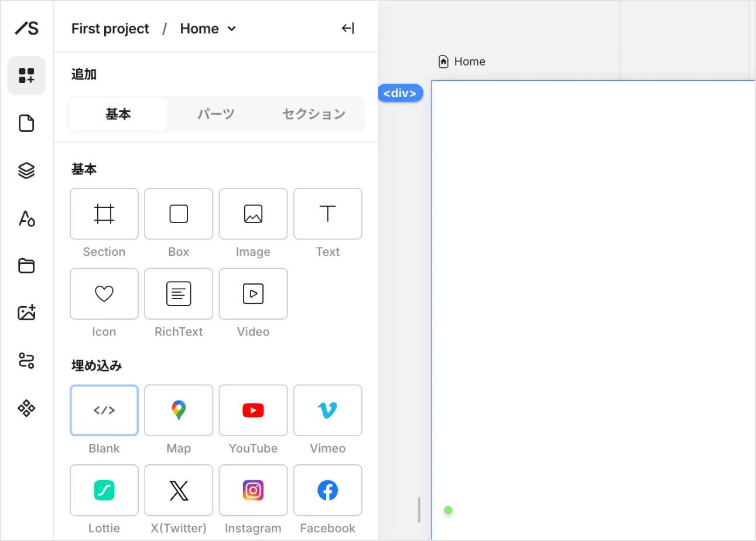Switch to the 基本 tab
756x541 pixels.
click(x=118, y=114)
